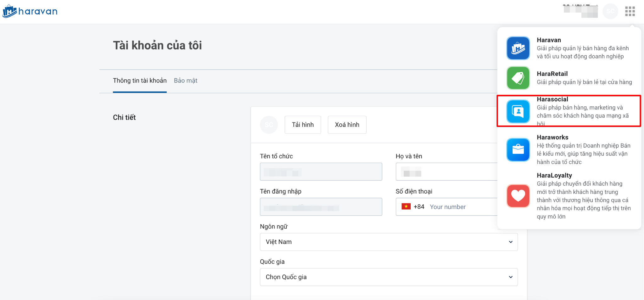Click the SC profile avatar in header
Viewport: 644px width, 300px height.
[610, 11]
